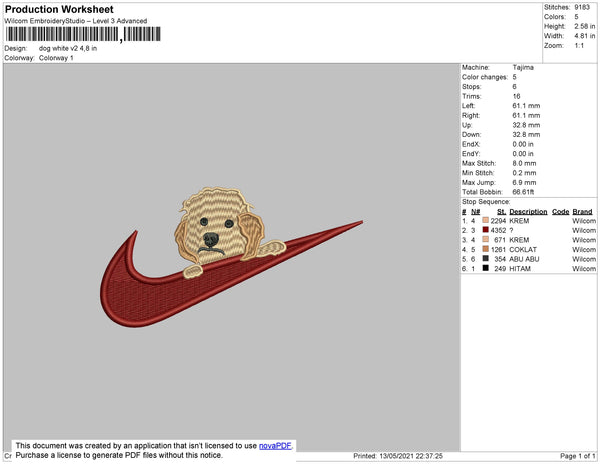Click the Trims value '16'

516,96
